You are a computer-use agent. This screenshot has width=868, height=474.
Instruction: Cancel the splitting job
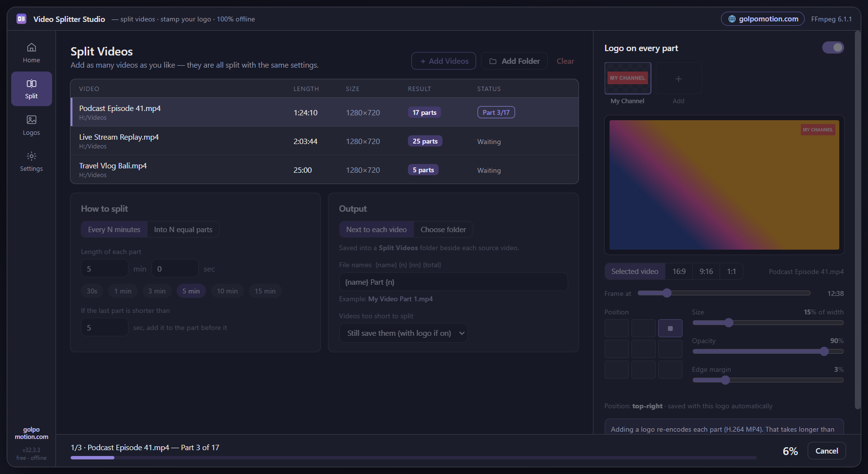[x=827, y=451]
